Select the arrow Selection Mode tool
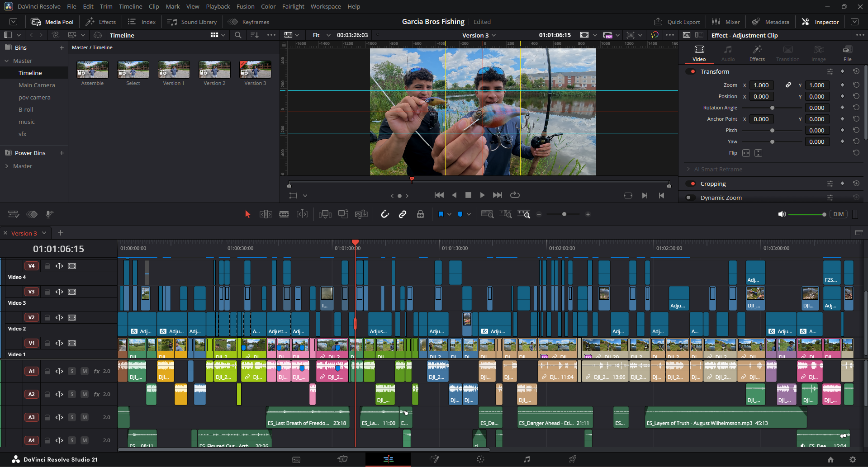This screenshot has height=467, width=868. coord(247,214)
